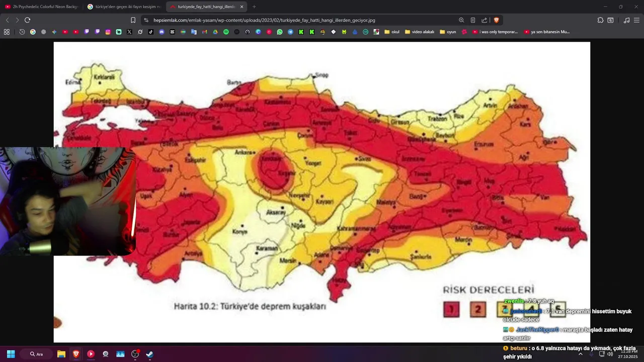
Task: Open the Gmail bookmark icon
Action: pyautogui.click(x=204, y=32)
